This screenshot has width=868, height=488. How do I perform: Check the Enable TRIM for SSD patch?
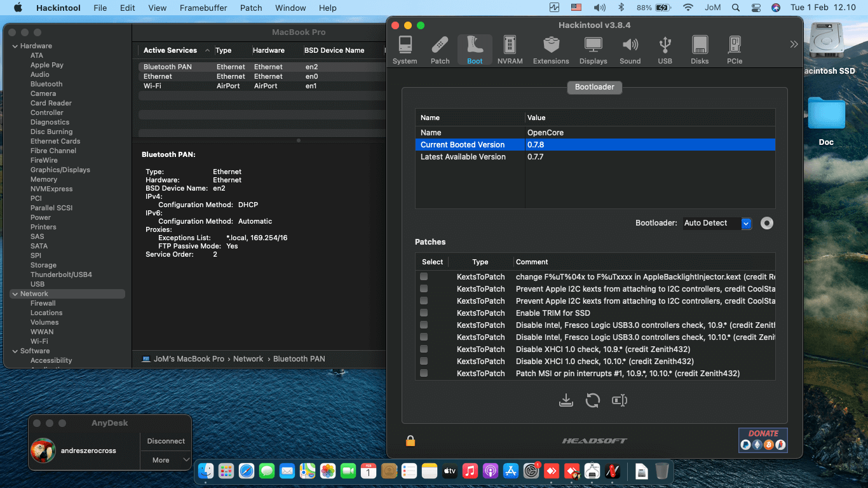tap(424, 313)
